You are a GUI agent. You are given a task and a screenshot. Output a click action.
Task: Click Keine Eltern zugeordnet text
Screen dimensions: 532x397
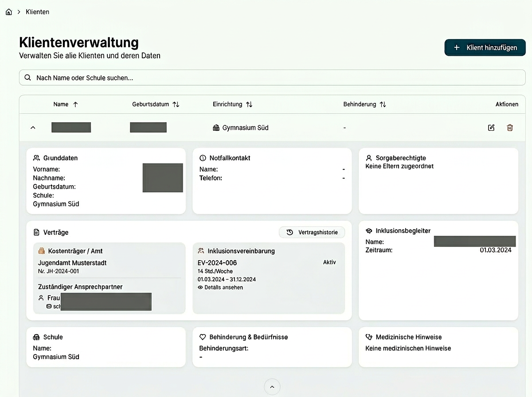click(x=399, y=166)
